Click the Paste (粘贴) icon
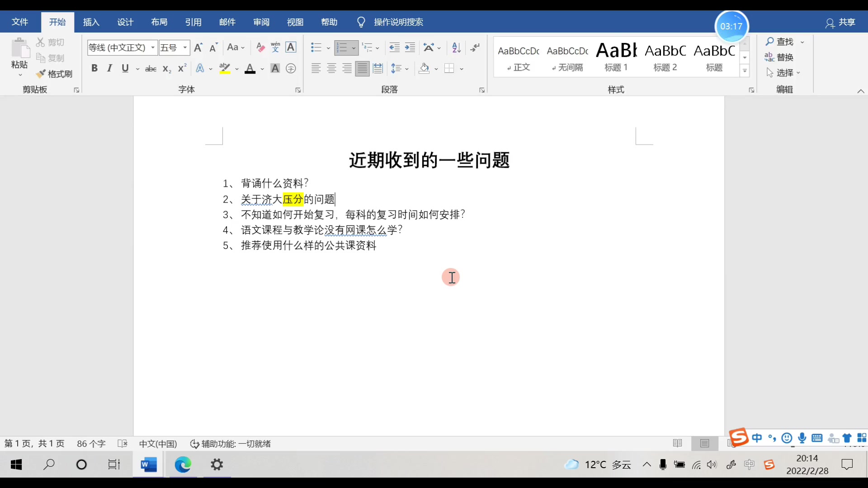This screenshot has height=488, width=868. [20, 49]
